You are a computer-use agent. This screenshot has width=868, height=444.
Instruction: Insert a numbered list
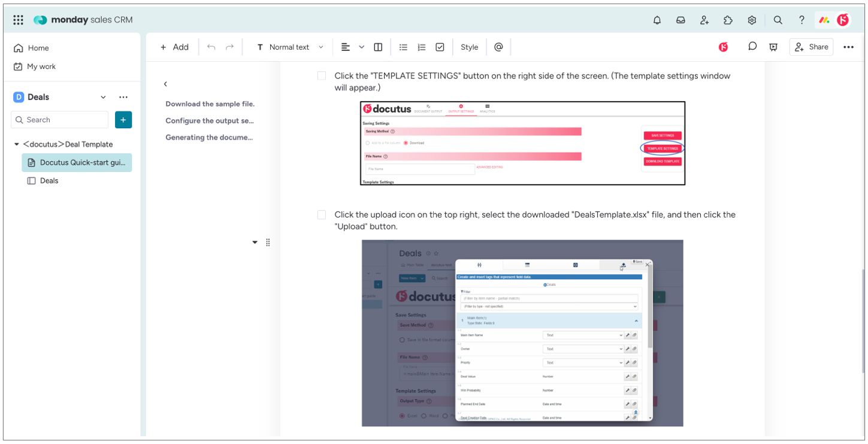pyautogui.click(x=422, y=47)
